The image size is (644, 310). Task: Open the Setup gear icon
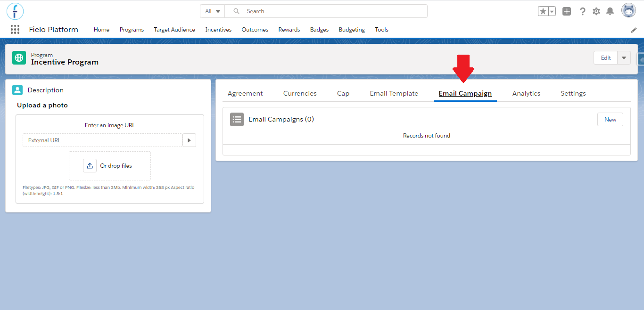pos(596,11)
